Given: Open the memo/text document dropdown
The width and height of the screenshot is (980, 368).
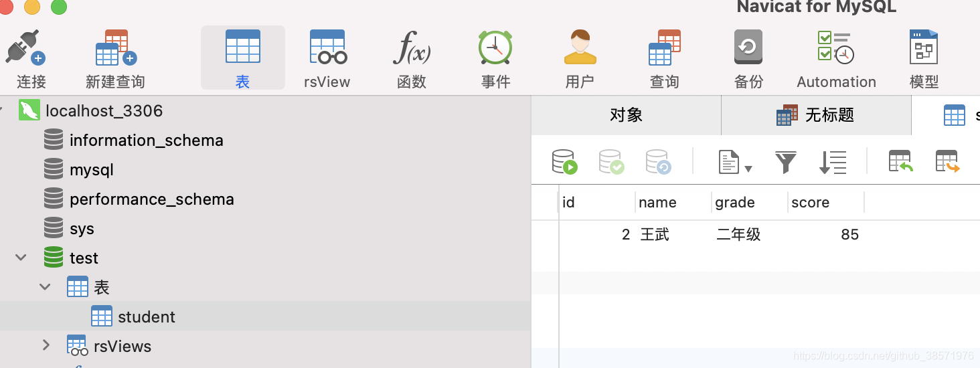Looking at the screenshot, I should pos(735,162).
